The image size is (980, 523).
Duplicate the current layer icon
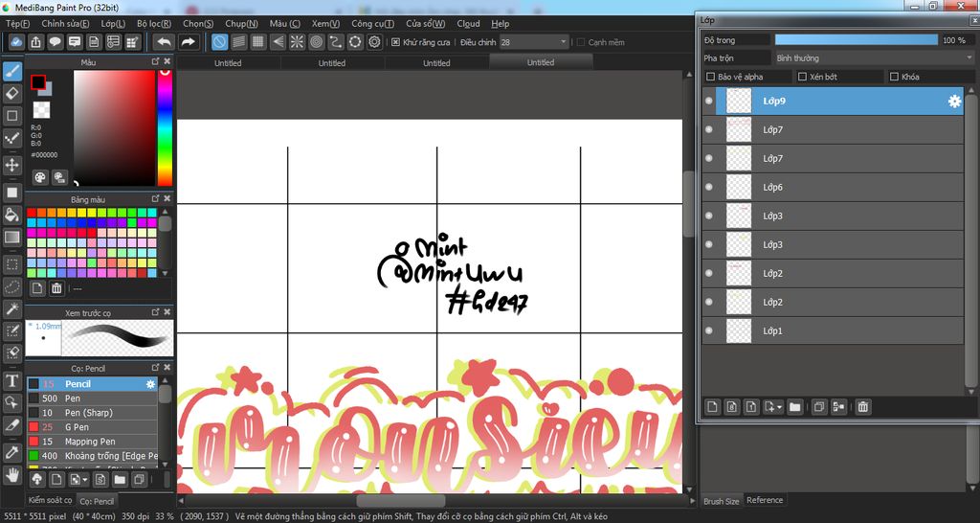pos(819,407)
